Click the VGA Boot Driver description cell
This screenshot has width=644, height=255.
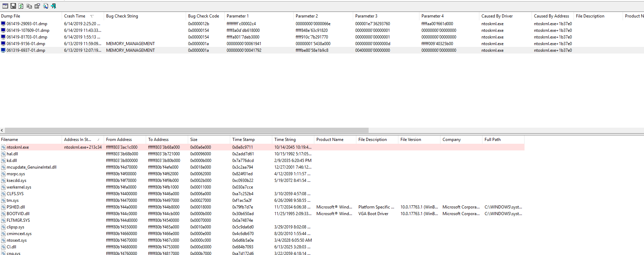click(x=373, y=214)
